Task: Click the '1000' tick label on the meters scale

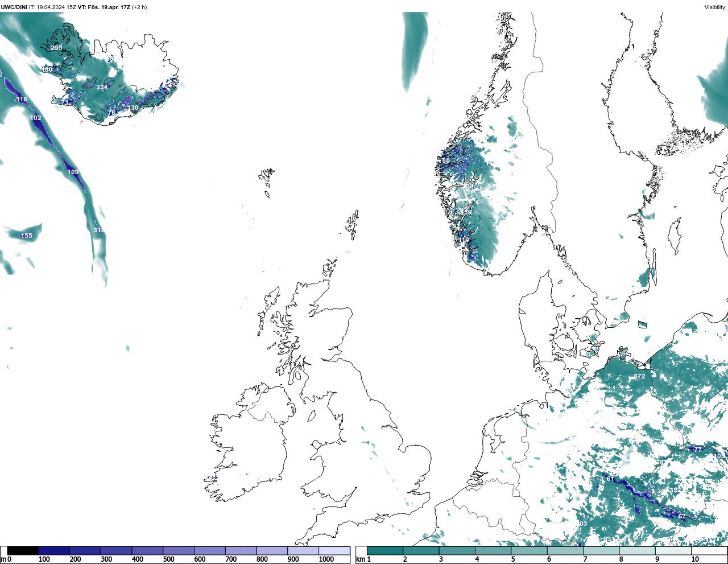Action: coord(326,559)
